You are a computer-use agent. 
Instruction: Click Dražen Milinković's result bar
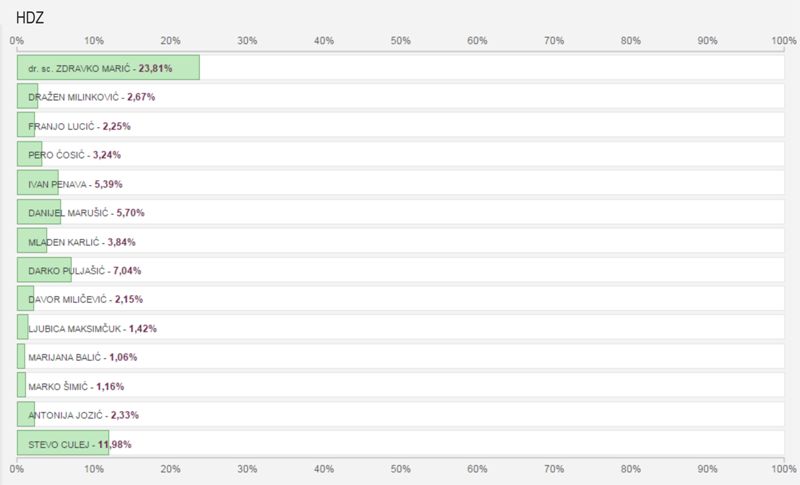click(x=28, y=96)
